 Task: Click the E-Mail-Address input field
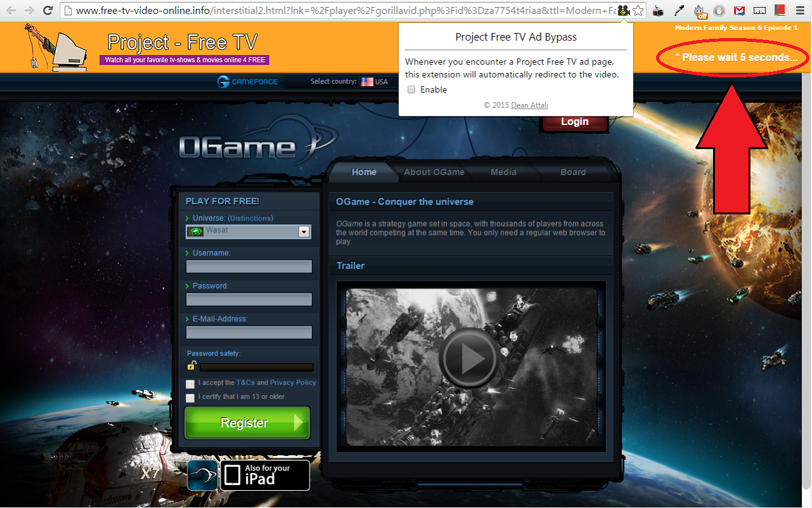click(249, 332)
